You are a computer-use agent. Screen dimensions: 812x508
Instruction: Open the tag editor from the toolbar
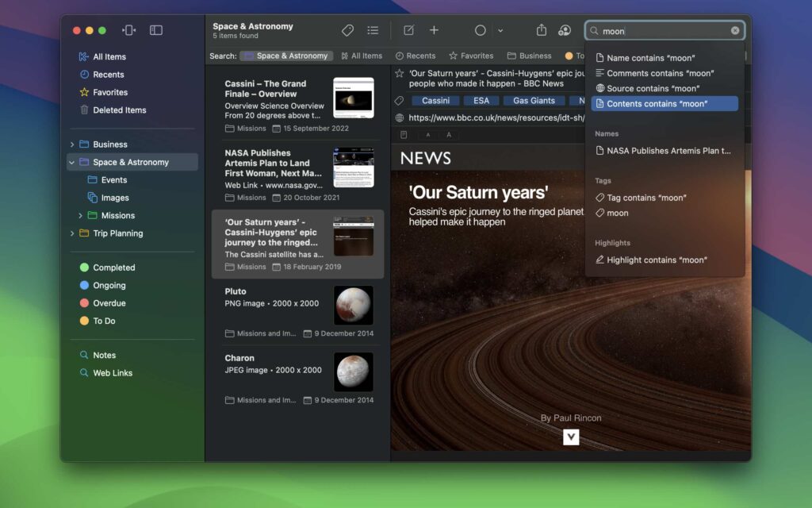click(347, 30)
